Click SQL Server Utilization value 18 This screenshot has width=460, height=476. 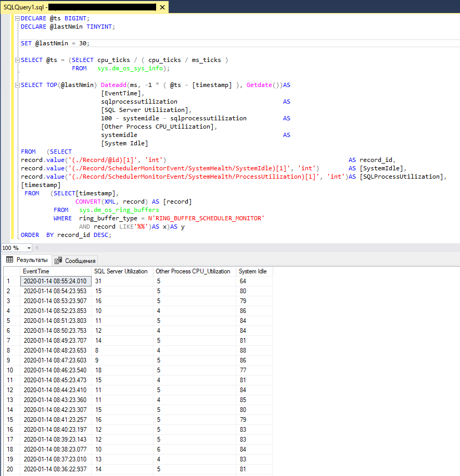click(x=122, y=370)
